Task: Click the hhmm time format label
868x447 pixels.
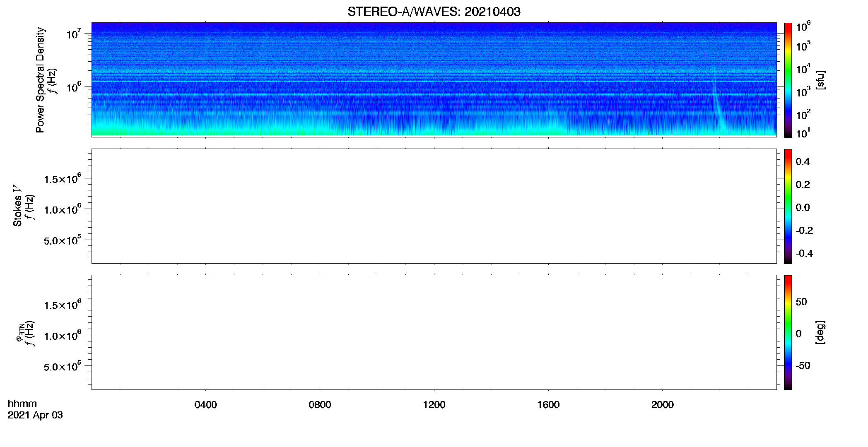Action: [22, 404]
